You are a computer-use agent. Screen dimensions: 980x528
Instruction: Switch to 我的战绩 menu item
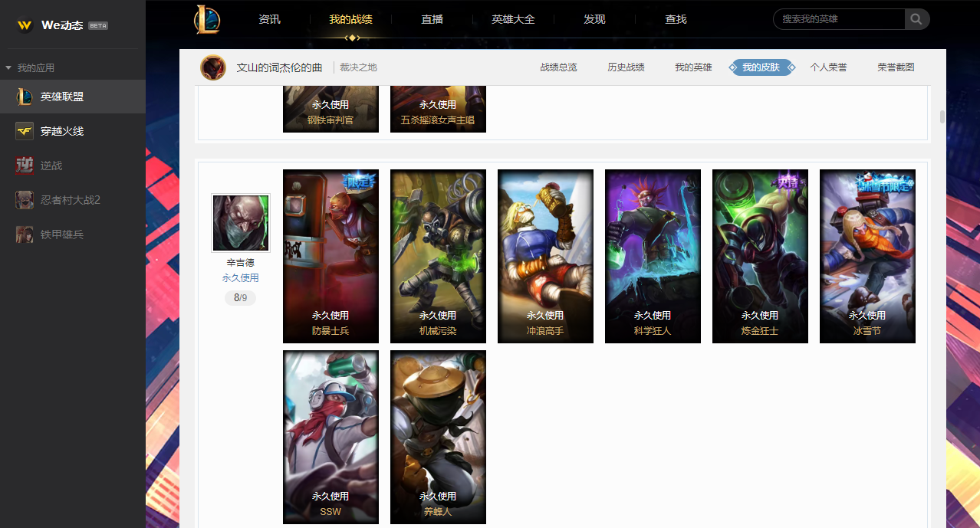coord(350,19)
